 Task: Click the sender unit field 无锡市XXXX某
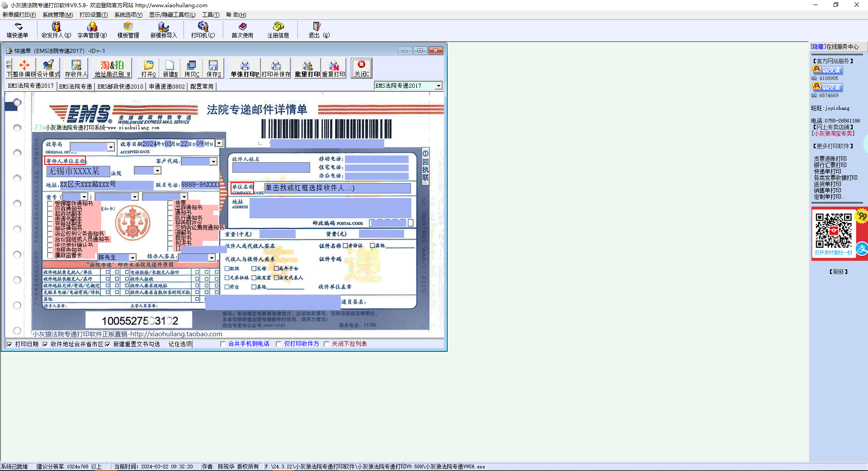tap(78, 171)
